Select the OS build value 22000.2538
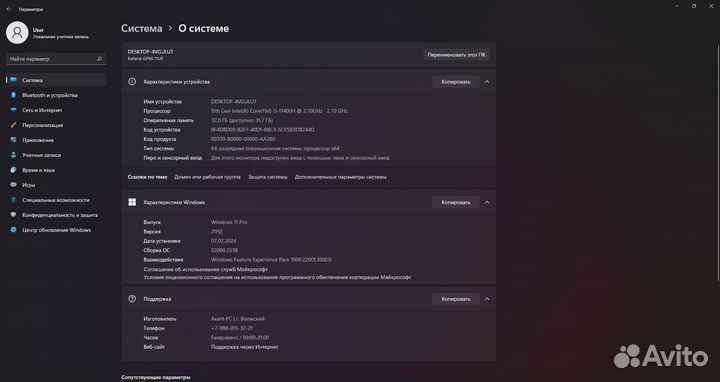Image resolution: width=720 pixels, height=382 pixels. (224, 251)
